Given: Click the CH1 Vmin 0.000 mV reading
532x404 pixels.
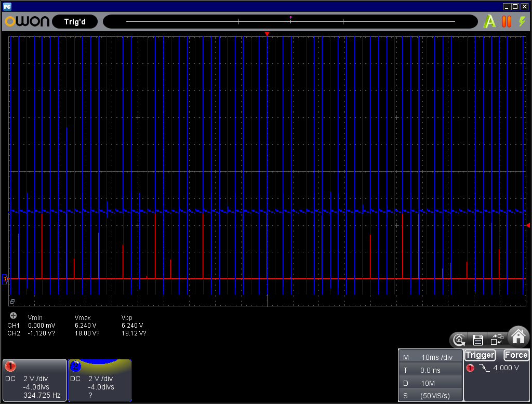Looking at the screenshot, I should coord(42,325).
